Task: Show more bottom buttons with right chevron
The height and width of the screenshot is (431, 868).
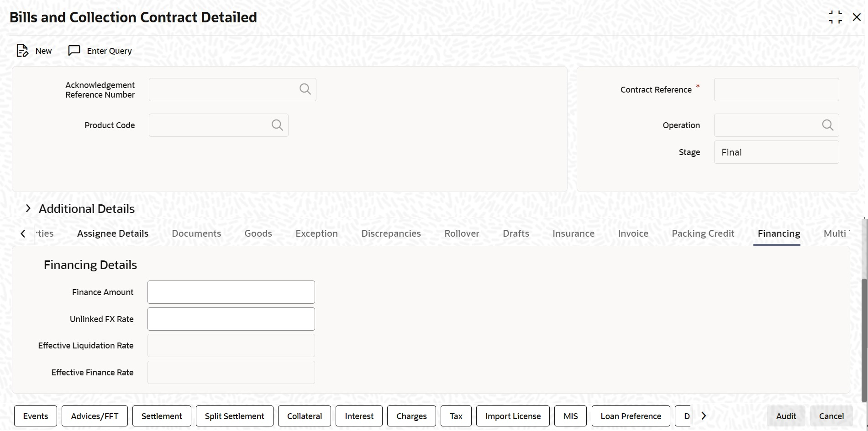Action: [x=704, y=416]
